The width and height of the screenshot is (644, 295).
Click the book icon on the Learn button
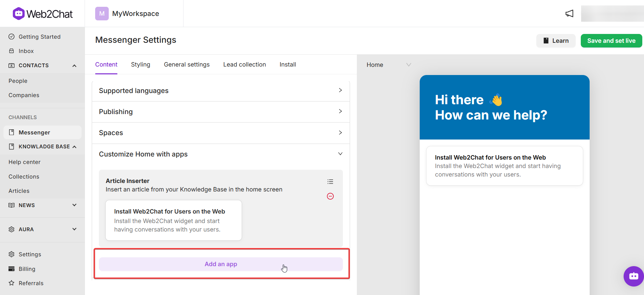tap(546, 41)
